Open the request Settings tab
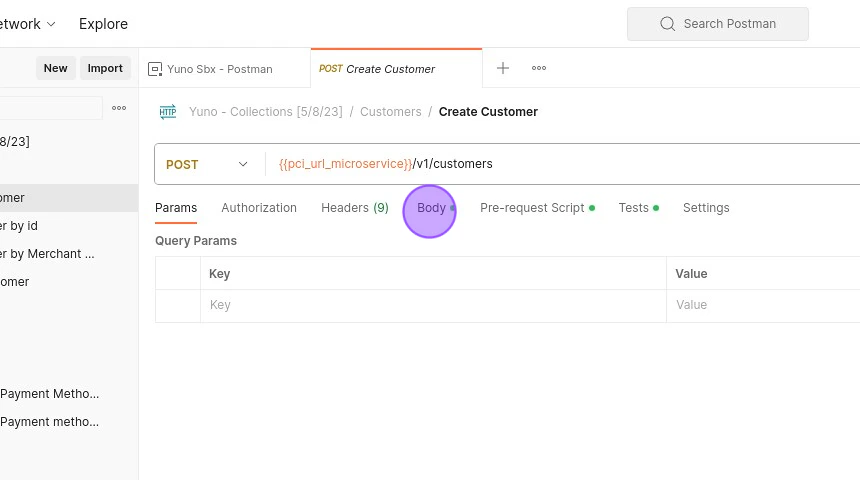This screenshot has width=860, height=480. (706, 208)
